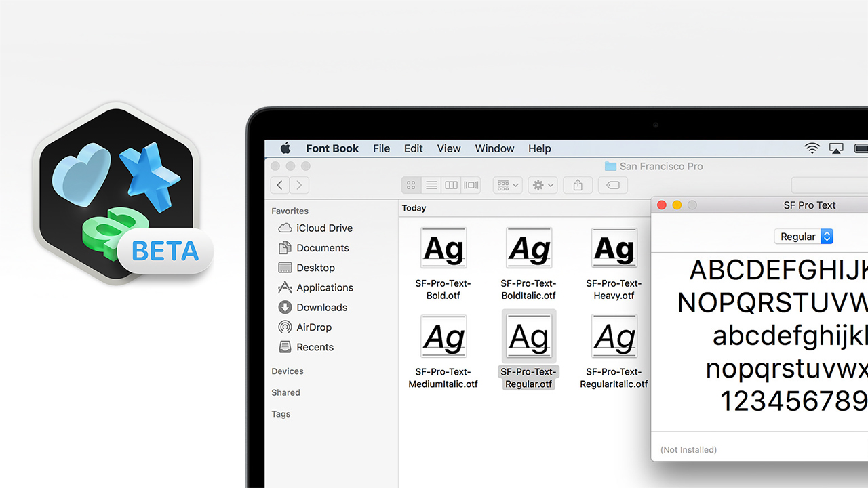Image resolution: width=868 pixels, height=488 pixels.
Task: Click the SF-Pro-Text-Bold.otf file name
Action: pos(443,289)
